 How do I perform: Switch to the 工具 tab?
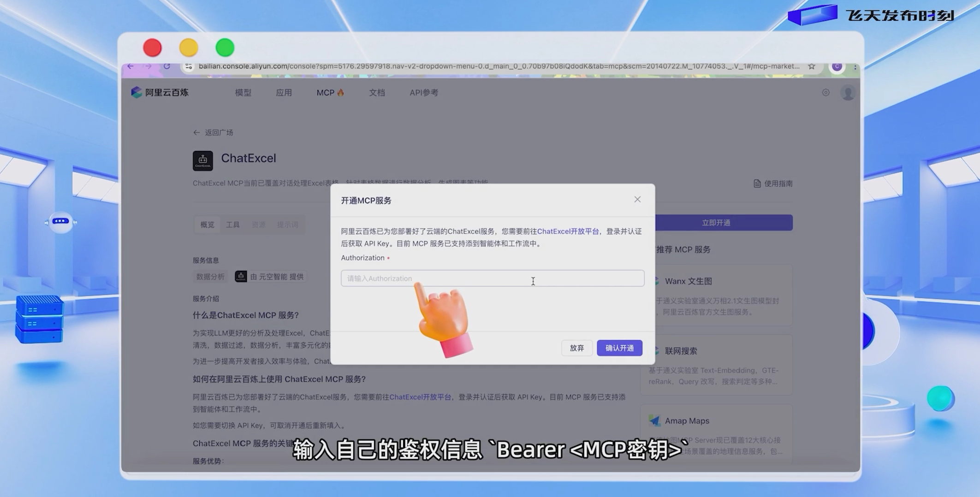[233, 225]
